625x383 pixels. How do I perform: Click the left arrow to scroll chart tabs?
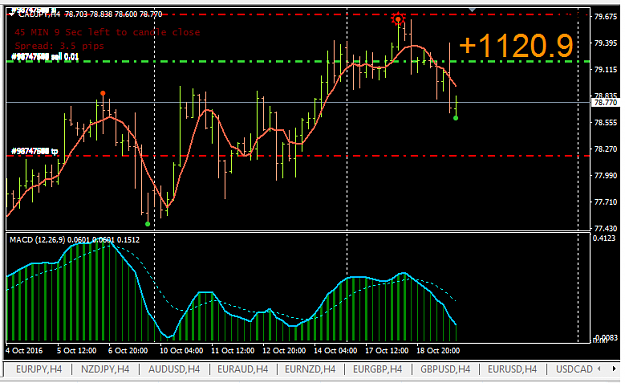coord(599,369)
